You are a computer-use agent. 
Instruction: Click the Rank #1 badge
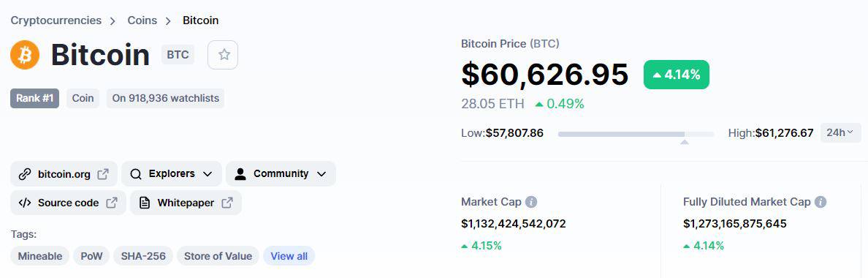[35, 99]
